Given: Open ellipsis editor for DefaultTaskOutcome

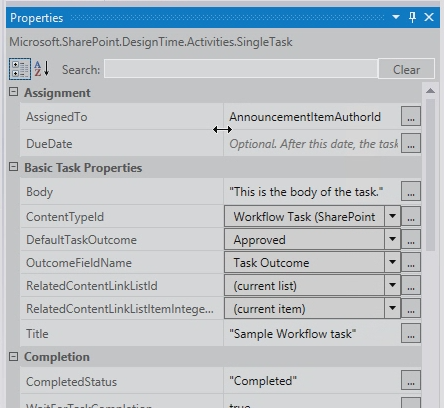Looking at the screenshot, I should pyautogui.click(x=411, y=239).
